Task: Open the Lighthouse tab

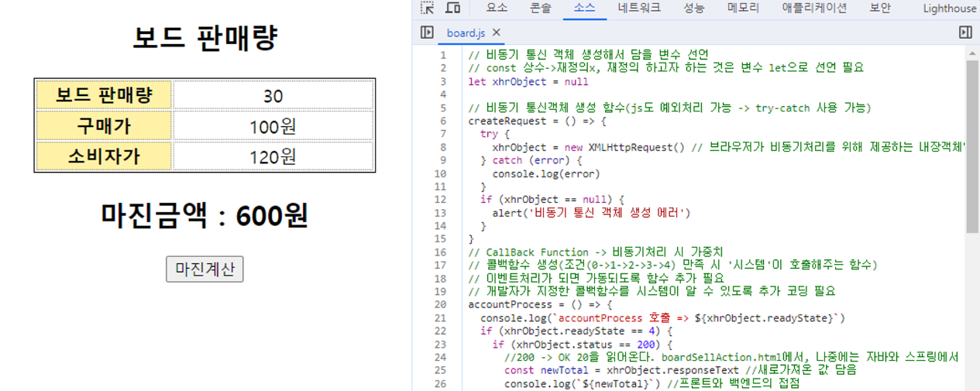Action: coord(950,8)
